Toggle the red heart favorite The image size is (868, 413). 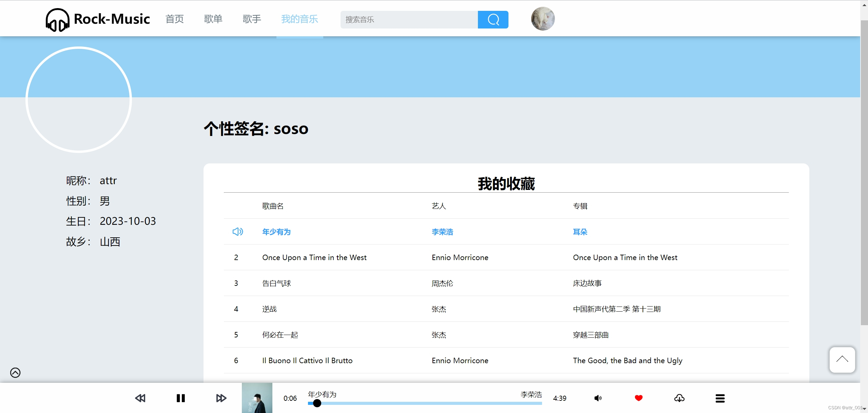pos(638,398)
